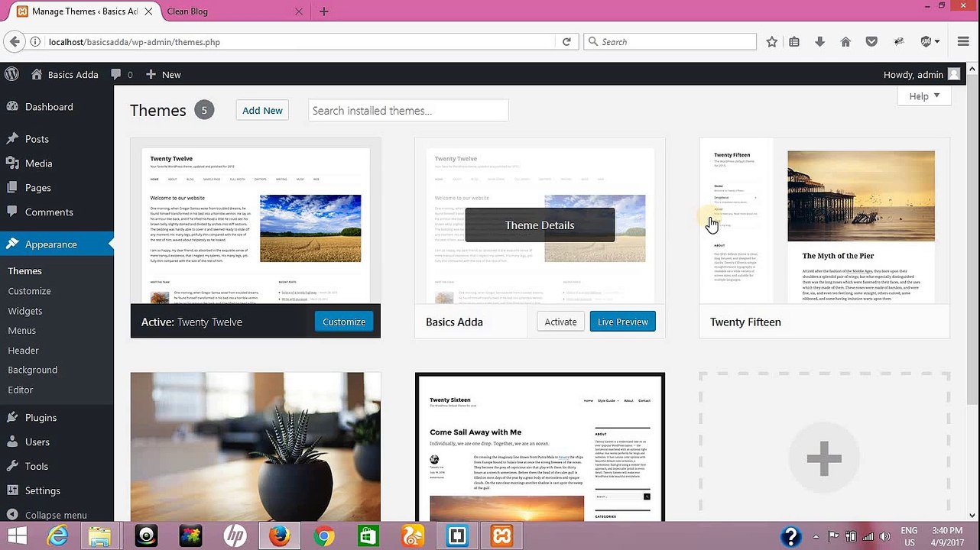
Task: Open the comments bubble in admin bar
Action: (122, 74)
